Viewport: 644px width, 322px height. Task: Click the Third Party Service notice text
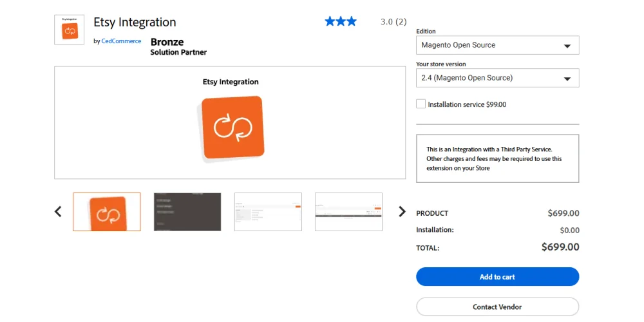click(x=494, y=158)
